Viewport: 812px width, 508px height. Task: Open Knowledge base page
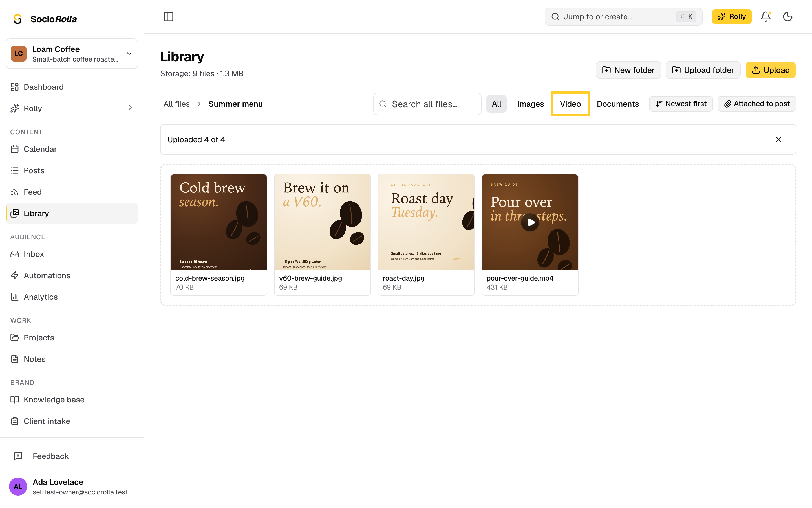point(72,399)
